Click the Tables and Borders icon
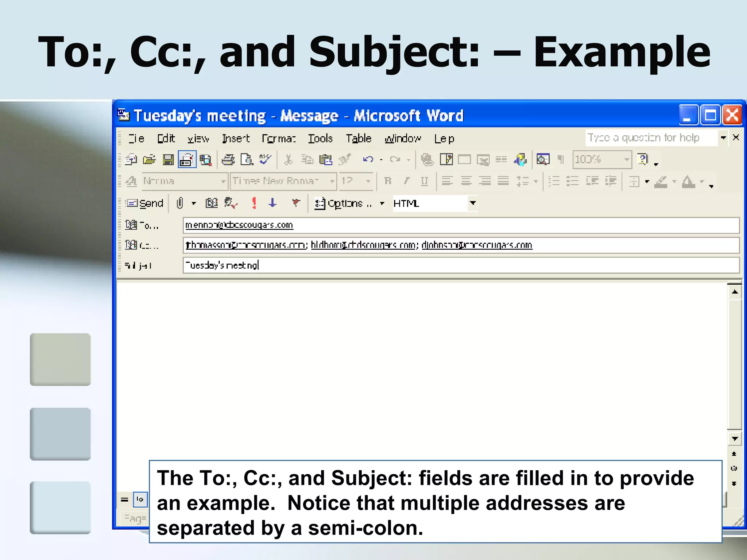Viewport: 747px width, 560px height. [446, 160]
